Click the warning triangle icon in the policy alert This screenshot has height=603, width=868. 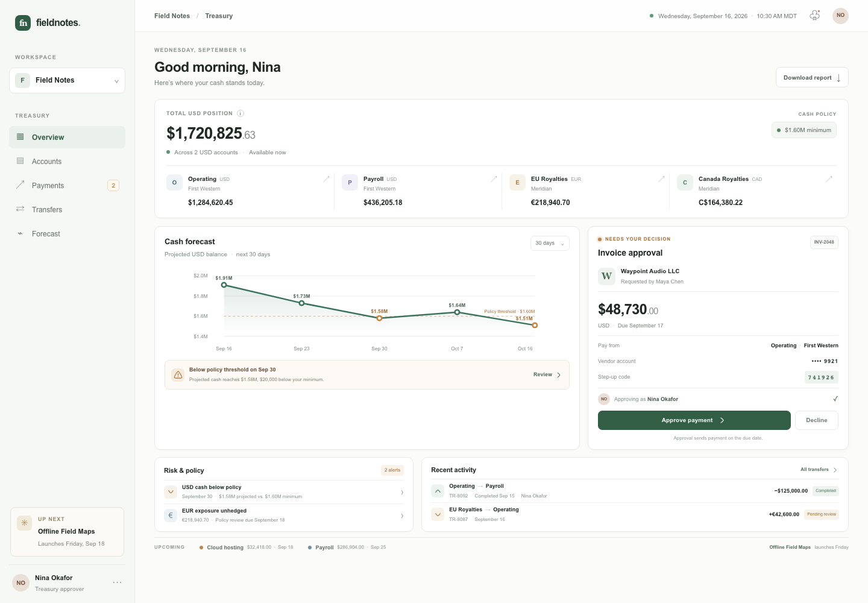pos(178,375)
